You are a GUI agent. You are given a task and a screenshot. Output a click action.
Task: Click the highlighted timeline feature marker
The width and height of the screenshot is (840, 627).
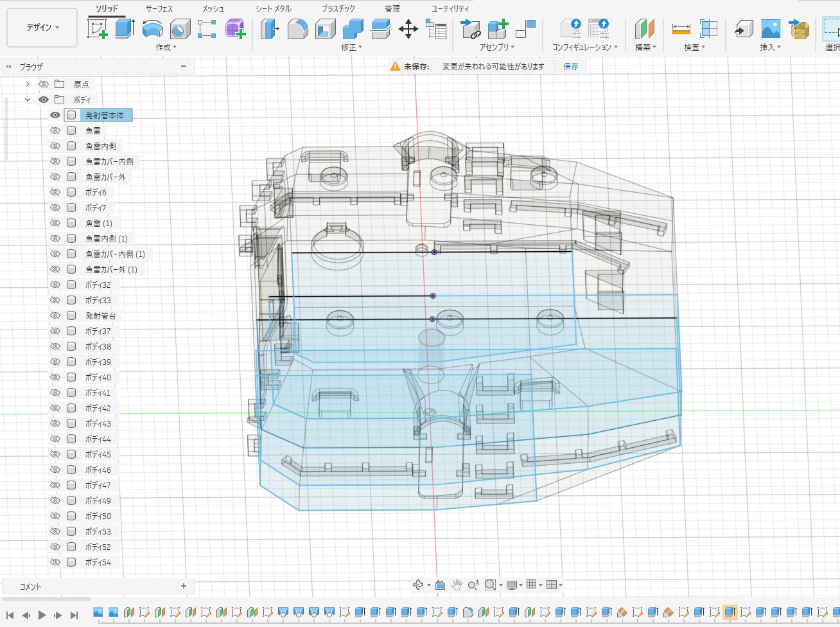point(729,612)
